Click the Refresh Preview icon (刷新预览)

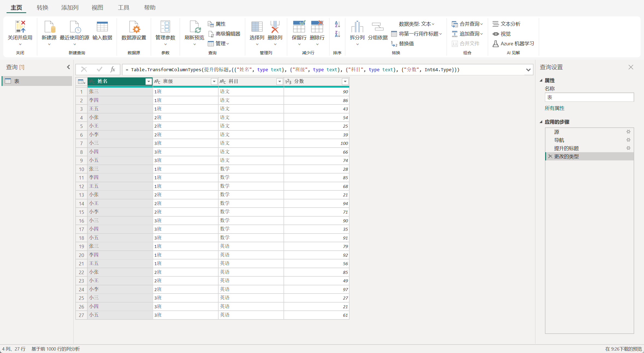click(194, 27)
